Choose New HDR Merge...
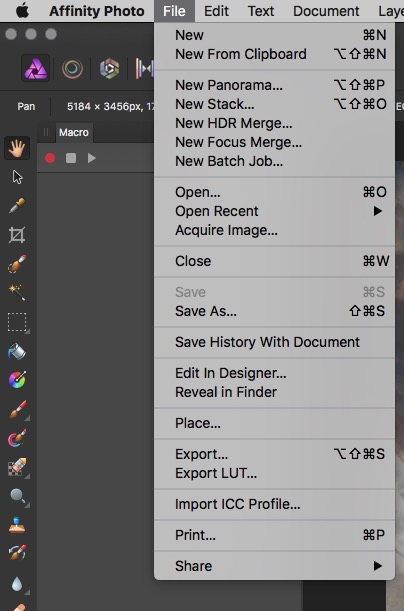 coord(274,123)
